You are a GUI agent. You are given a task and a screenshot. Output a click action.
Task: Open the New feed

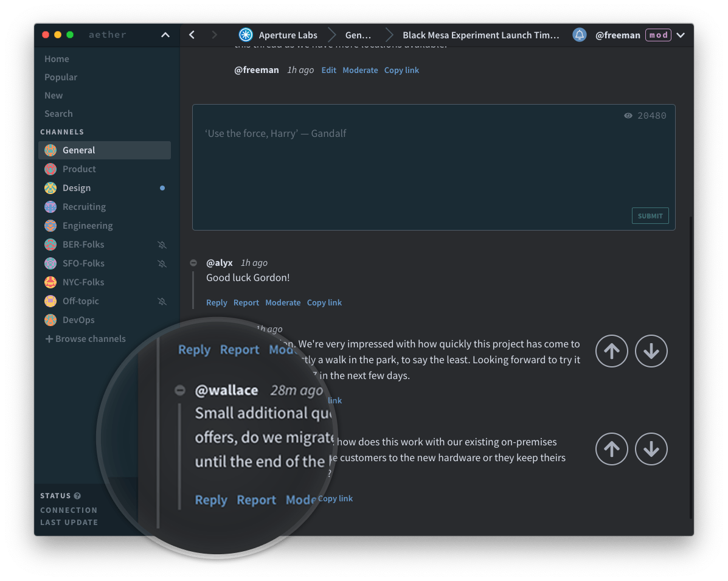tap(54, 95)
